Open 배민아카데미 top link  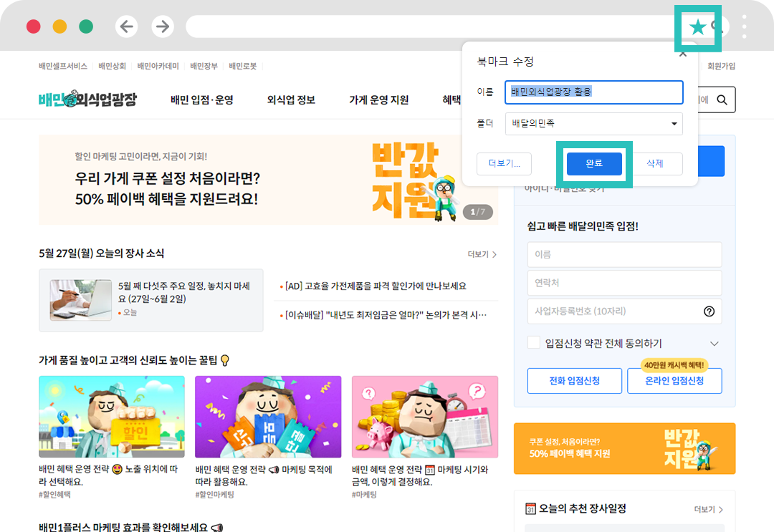(158, 66)
